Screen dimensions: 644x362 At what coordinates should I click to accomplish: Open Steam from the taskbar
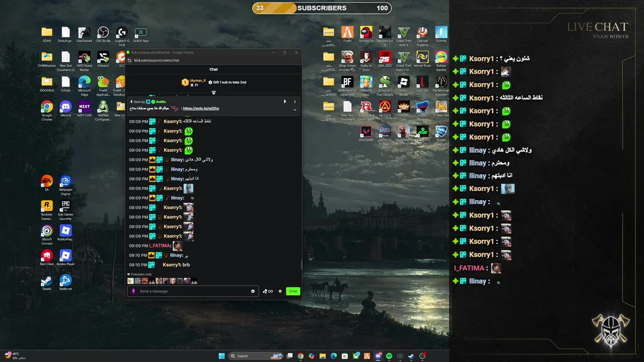[x=411, y=356]
